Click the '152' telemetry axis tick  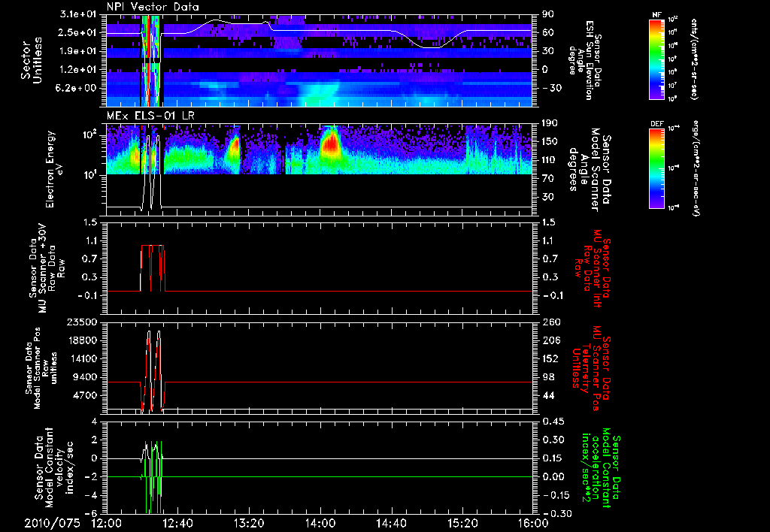click(550, 358)
